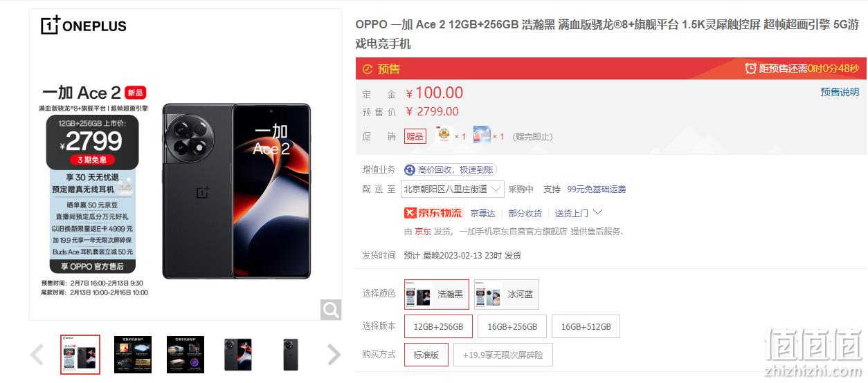
Task: Click the first free gift icon
Action: click(443, 135)
